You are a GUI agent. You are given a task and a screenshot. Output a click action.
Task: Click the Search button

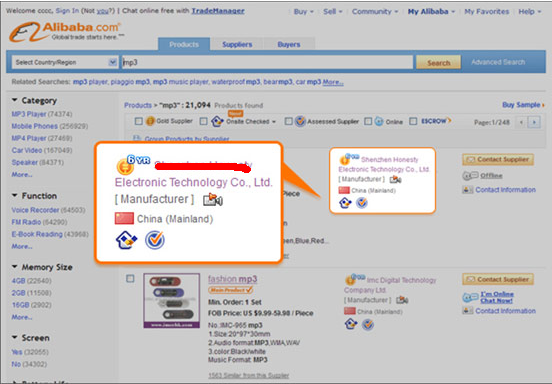pos(439,63)
